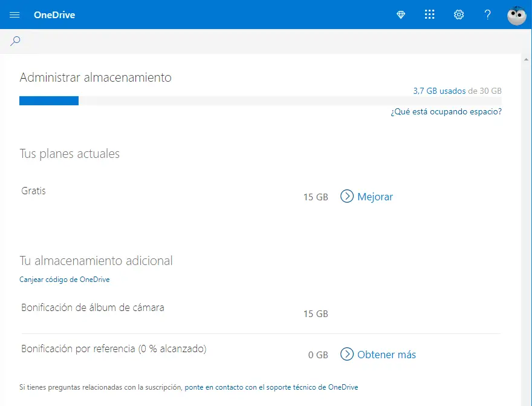Open the Premium diamond icon
Viewport: 532px width, 406px height.
[x=401, y=15]
